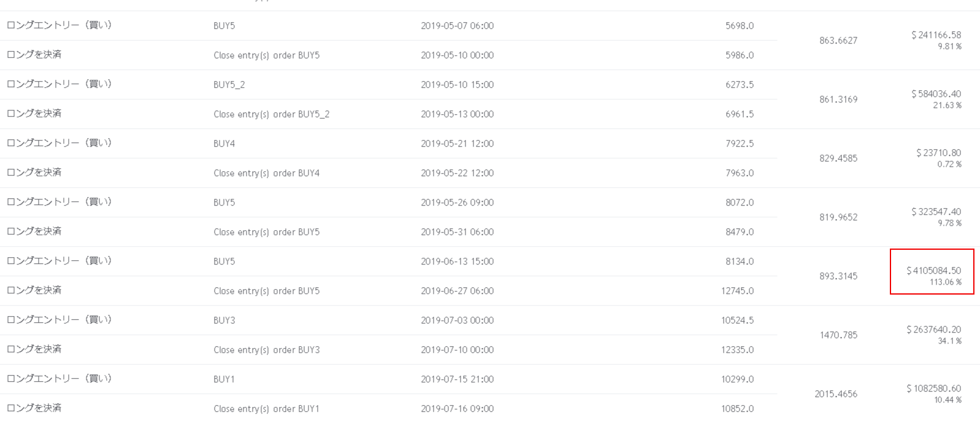Select the BUY3 entry signal cell
980x421 pixels.
coord(224,320)
